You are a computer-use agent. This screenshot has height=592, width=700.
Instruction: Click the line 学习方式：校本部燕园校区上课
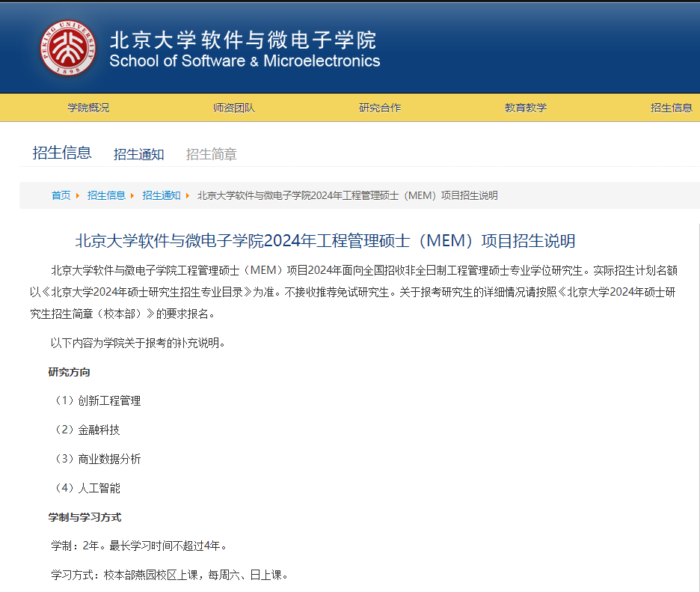pos(170,575)
